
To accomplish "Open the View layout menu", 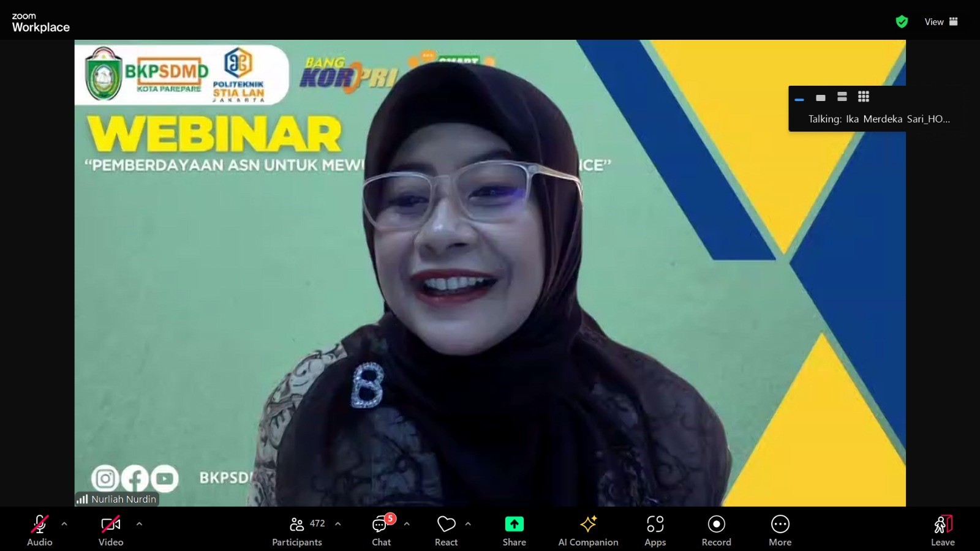I will pos(941,21).
